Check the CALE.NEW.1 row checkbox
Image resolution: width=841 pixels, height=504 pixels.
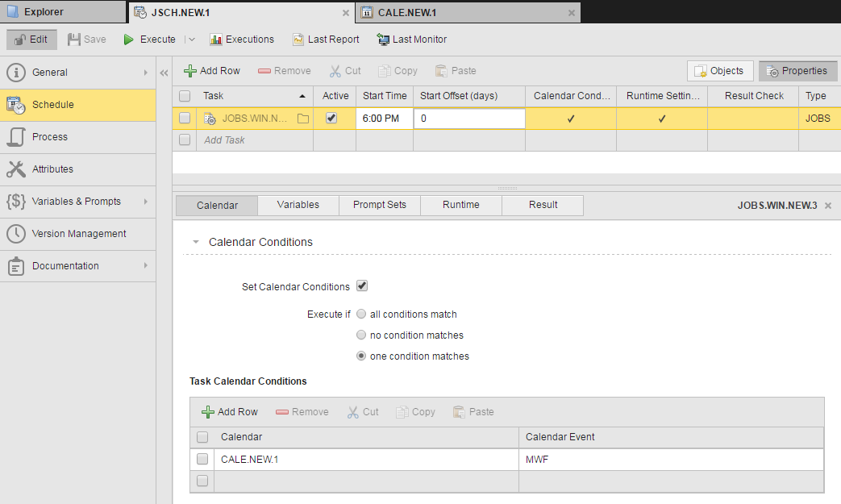tap(202, 459)
